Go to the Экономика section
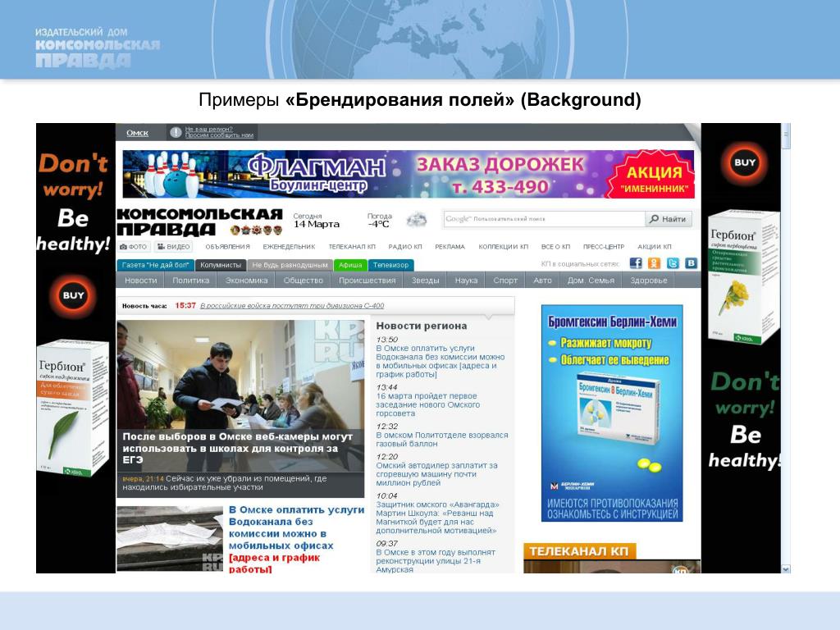The image size is (840, 630). click(246, 281)
